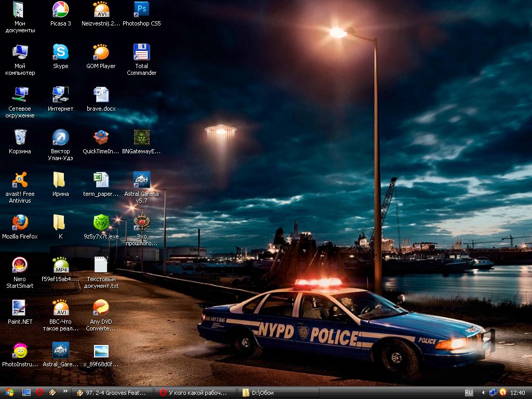This screenshot has height=399, width=532.
Task: Click the Start button in taskbar
Action: point(9,393)
